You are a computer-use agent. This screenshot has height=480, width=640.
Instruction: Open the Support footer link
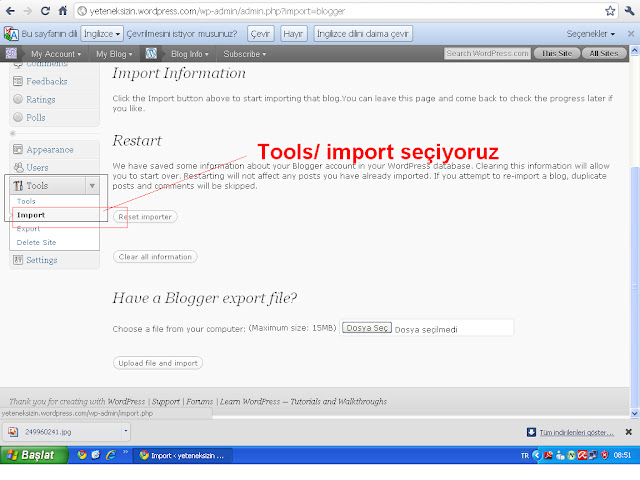(x=166, y=401)
